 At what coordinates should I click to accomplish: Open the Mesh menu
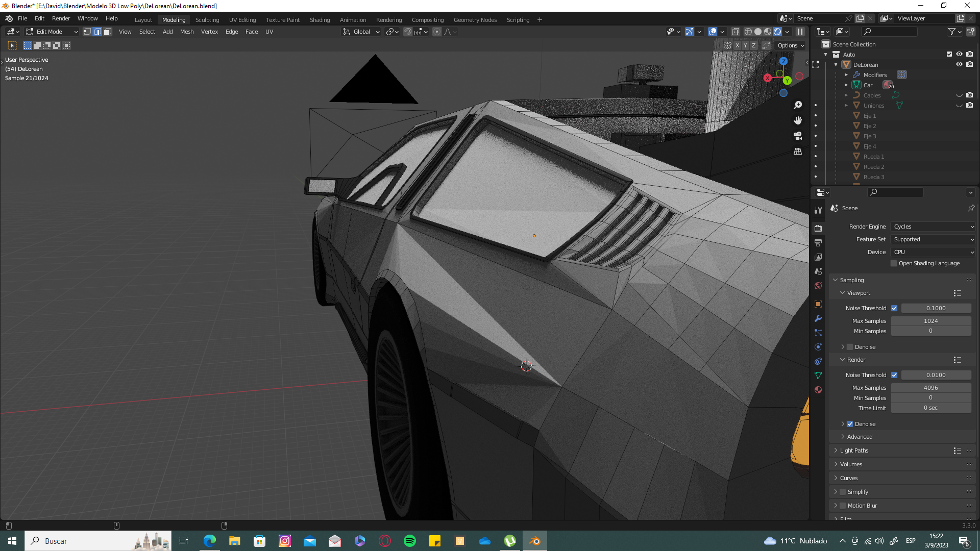187,32
